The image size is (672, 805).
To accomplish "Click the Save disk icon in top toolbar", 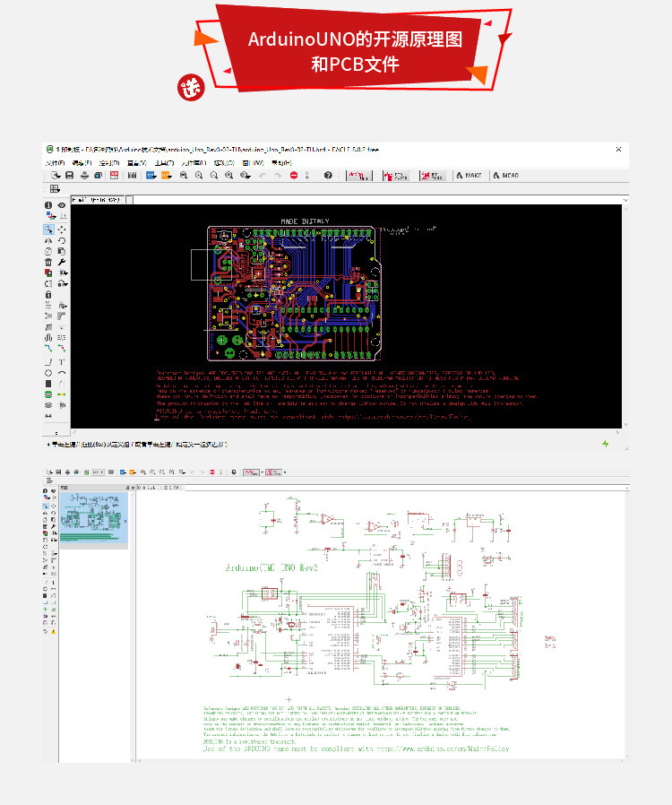I will tap(69, 176).
